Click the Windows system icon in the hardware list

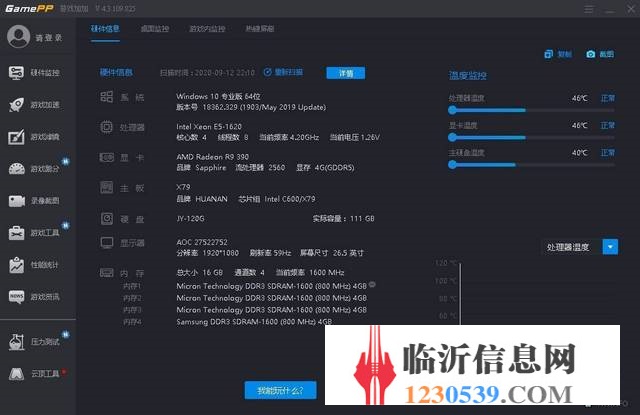pyautogui.click(x=107, y=97)
